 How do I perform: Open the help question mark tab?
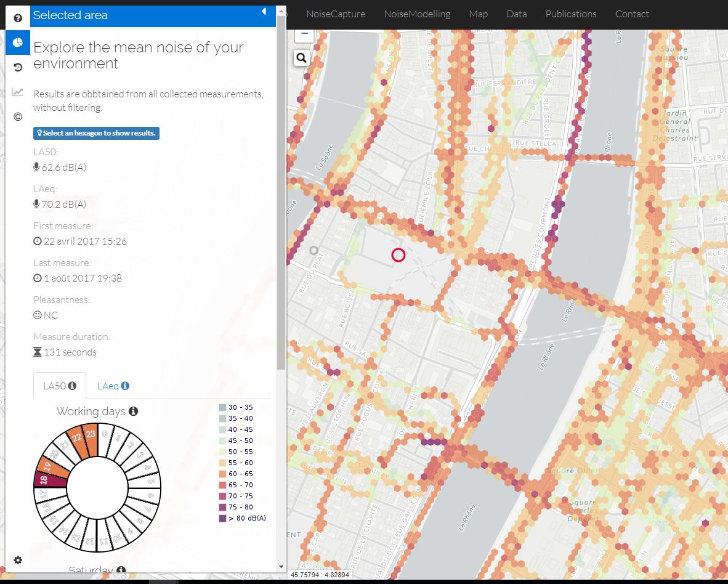[x=18, y=18]
